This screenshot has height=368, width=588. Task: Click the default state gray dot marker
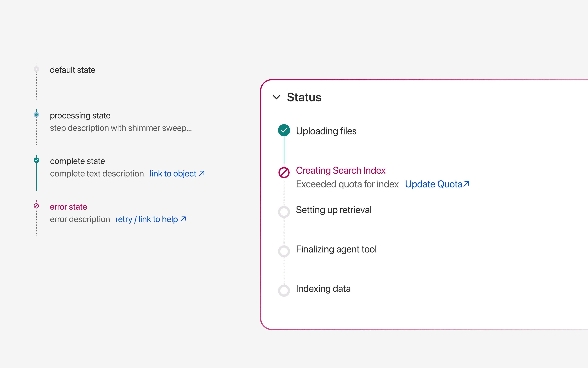[x=36, y=69]
